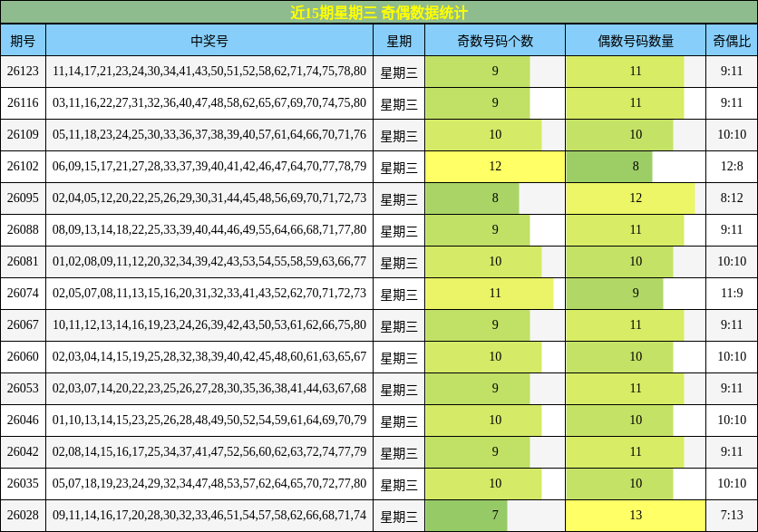Select issue number 26109
Viewport: 758px width, 532px height.
coord(23,135)
